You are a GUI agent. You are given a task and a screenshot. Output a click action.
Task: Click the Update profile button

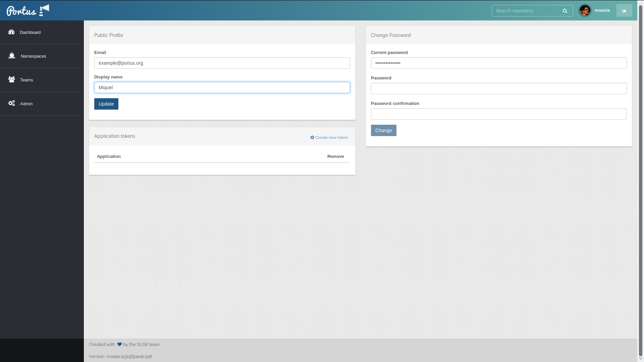[x=106, y=104]
